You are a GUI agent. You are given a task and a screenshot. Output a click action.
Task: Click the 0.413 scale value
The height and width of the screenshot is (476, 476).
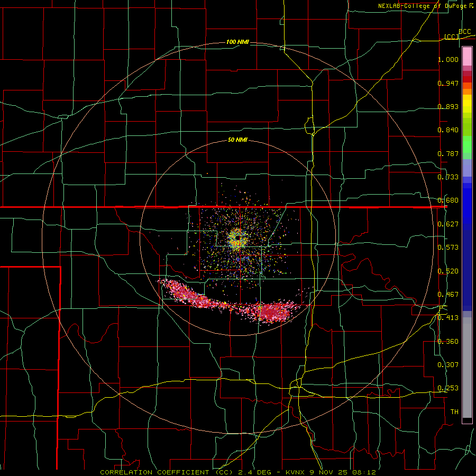click(x=448, y=318)
